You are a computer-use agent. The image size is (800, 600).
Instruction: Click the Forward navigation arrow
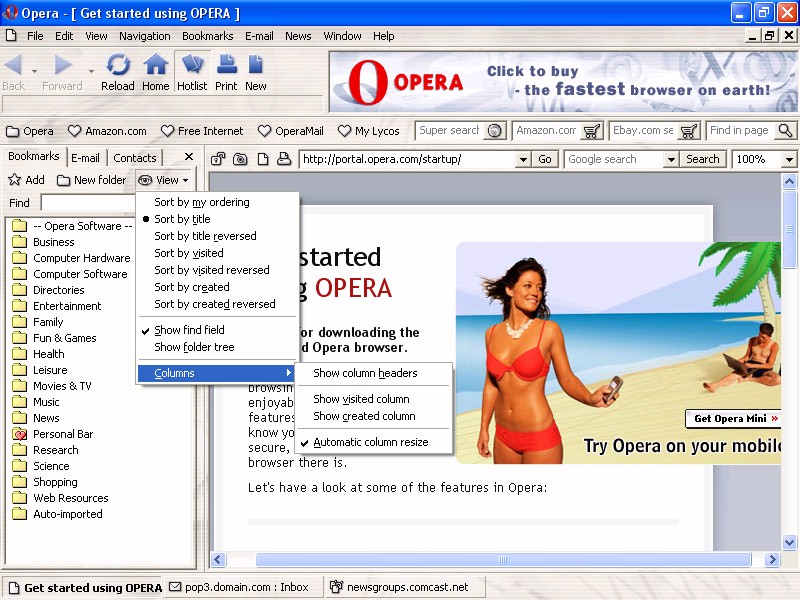pyautogui.click(x=63, y=65)
